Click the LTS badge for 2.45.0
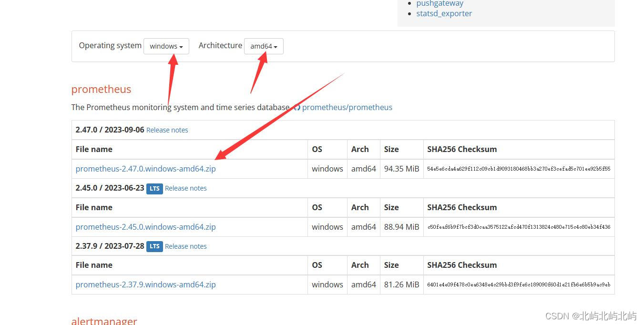The image size is (644, 325). pos(154,188)
